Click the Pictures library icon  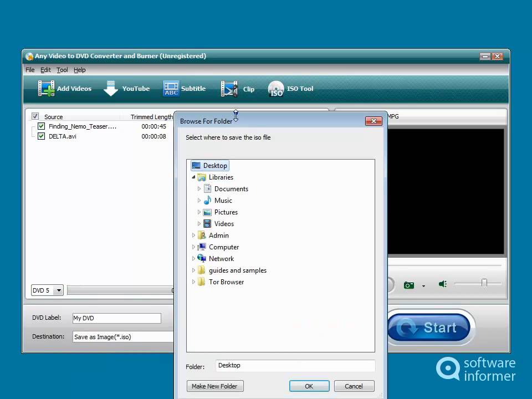coord(207,212)
